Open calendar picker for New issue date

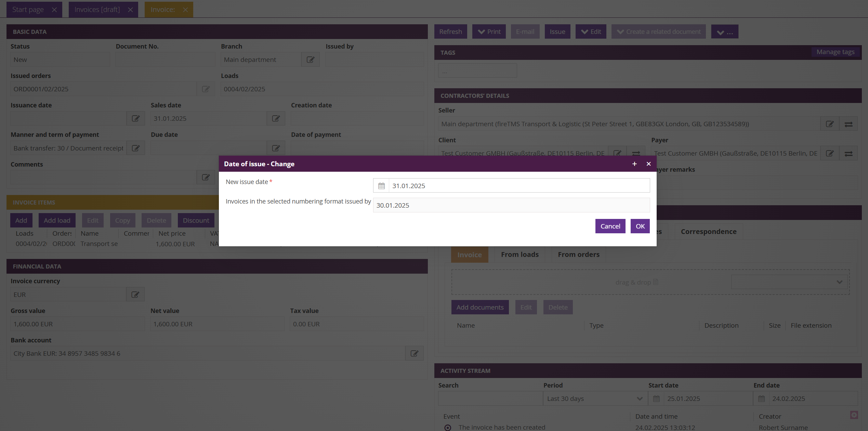coord(381,186)
